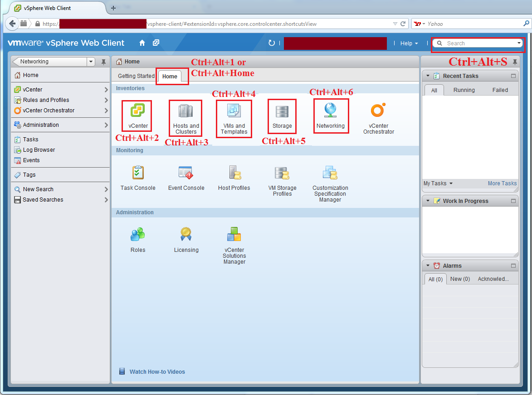
Task: Open the Help dropdown menu
Action: pos(409,43)
